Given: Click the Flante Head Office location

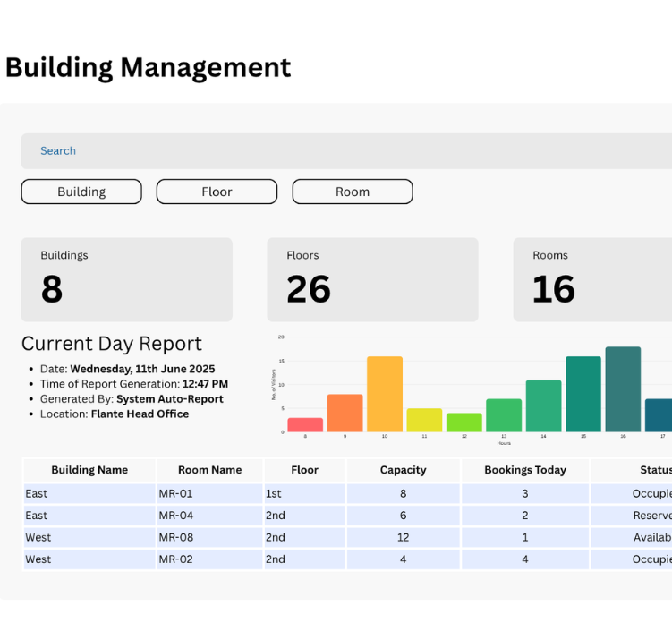Looking at the screenshot, I should 140,414.
